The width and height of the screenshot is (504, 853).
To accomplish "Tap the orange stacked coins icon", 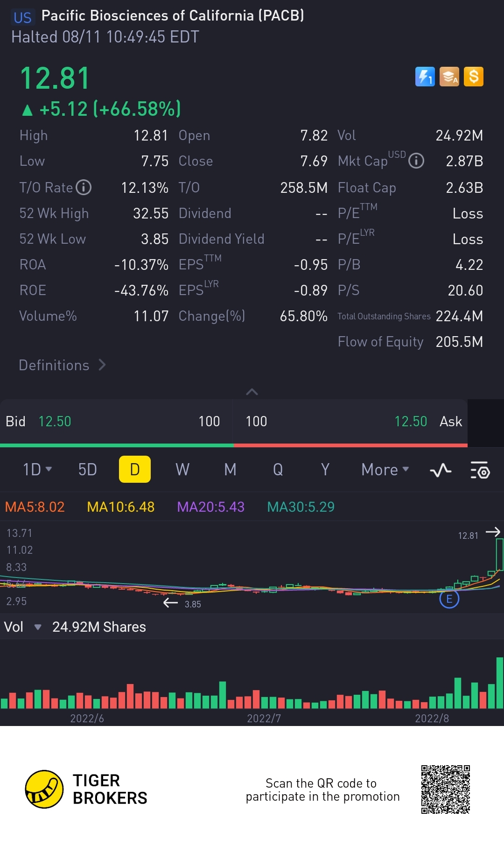I will point(449,77).
